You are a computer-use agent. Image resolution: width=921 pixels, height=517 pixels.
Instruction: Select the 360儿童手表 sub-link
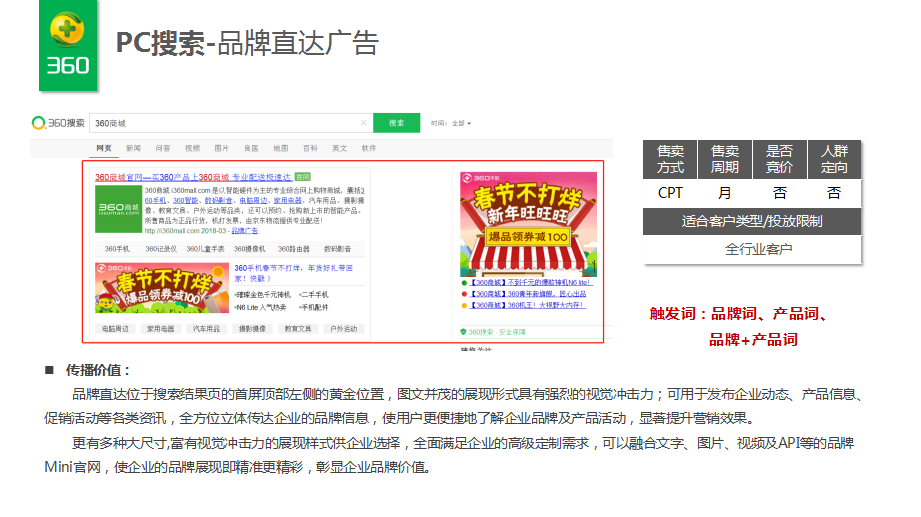[206, 249]
